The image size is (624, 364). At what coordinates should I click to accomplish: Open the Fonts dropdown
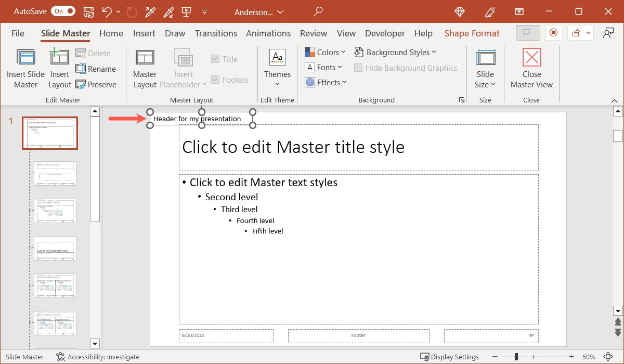324,67
